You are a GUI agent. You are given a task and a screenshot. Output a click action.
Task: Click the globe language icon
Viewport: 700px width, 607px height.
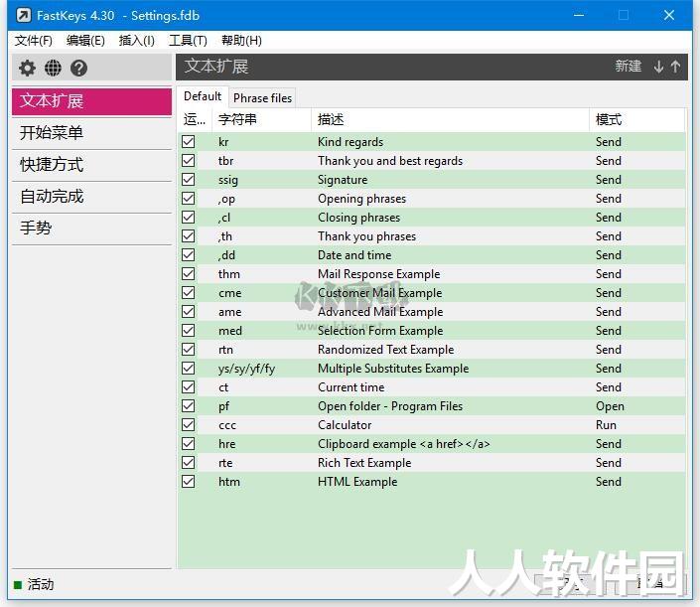click(53, 68)
